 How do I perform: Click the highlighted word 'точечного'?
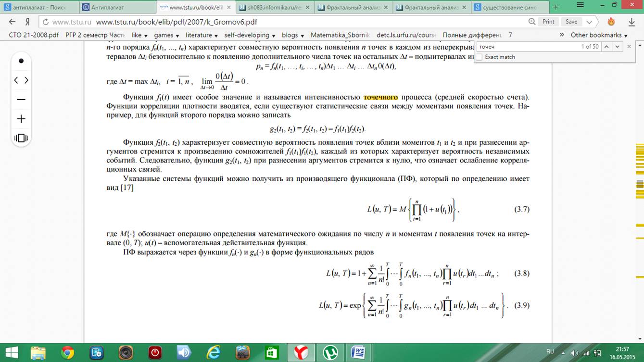(381, 97)
